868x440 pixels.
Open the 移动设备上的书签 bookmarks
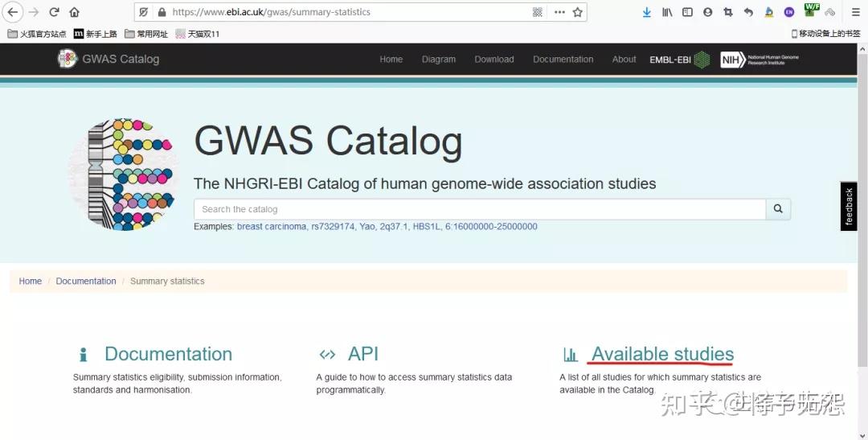point(825,34)
